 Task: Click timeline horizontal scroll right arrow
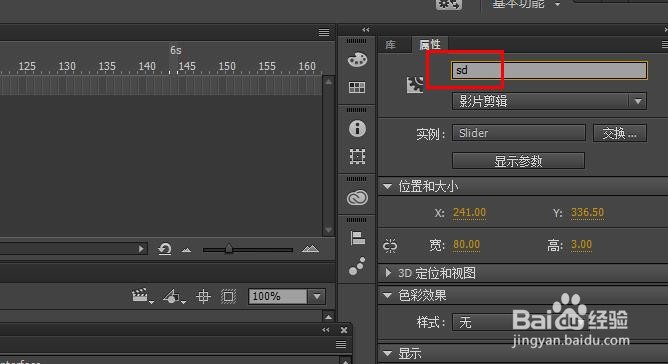coord(141,248)
